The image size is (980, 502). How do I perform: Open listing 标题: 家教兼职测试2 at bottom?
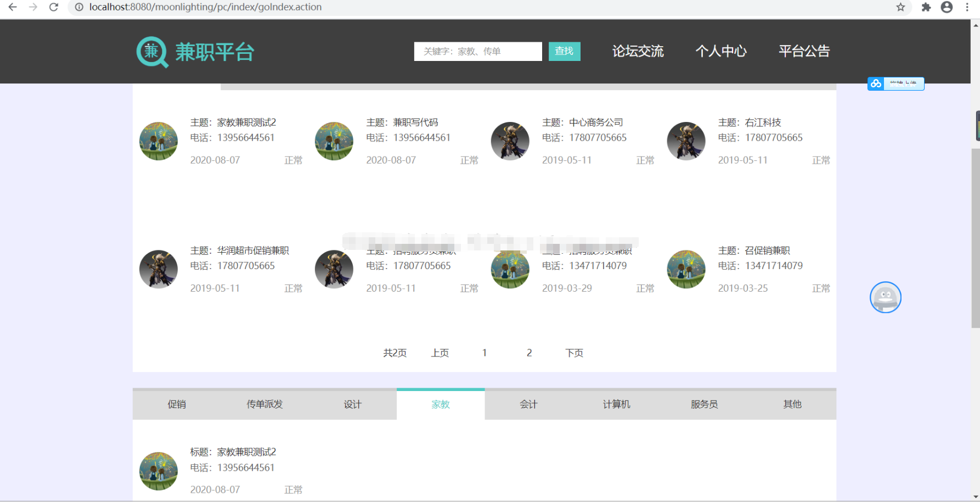(233, 452)
